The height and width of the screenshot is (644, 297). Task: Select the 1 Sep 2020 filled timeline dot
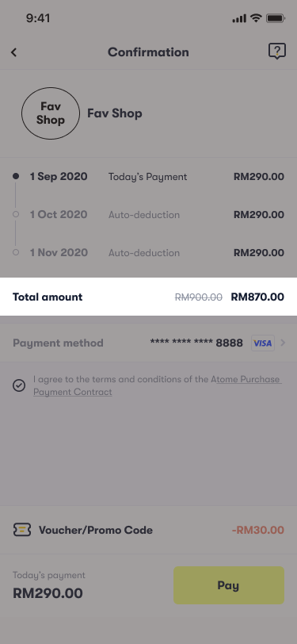16,176
